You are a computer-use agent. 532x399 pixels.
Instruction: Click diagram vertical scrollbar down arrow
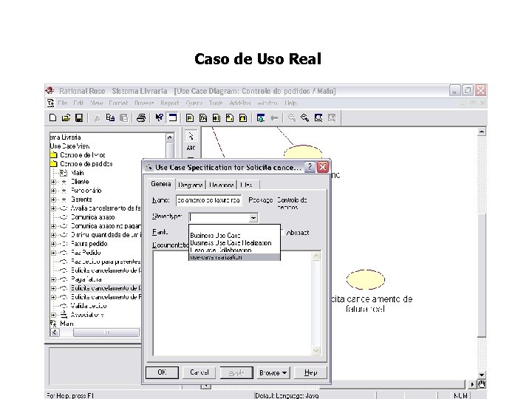(x=482, y=375)
